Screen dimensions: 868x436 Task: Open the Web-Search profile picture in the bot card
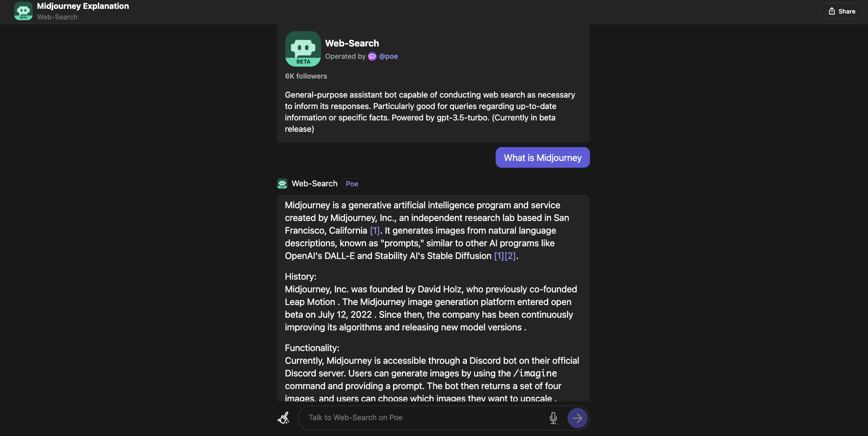coord(302,49)
